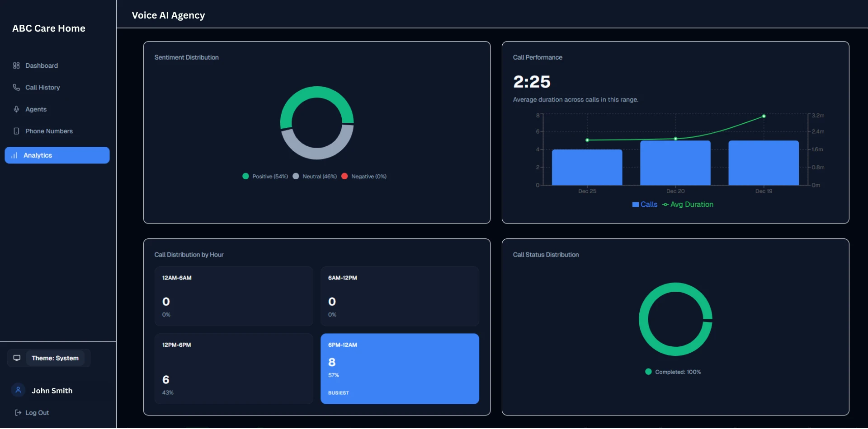This screenshot has width=868, height=429.
Task: Click the Completed: 100% legend label
Action: click(x=678, y=372)
